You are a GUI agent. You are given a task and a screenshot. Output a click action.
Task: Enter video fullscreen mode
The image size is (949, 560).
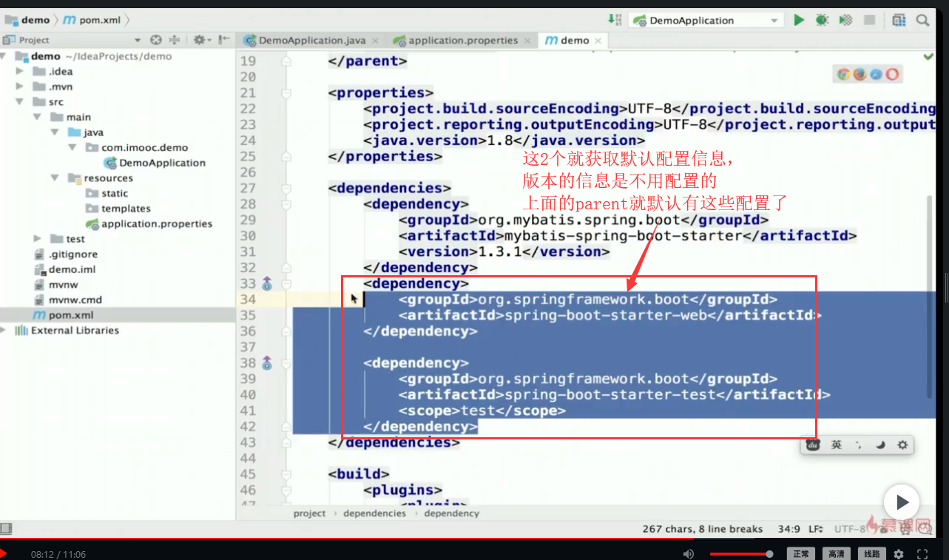point(922,554)
